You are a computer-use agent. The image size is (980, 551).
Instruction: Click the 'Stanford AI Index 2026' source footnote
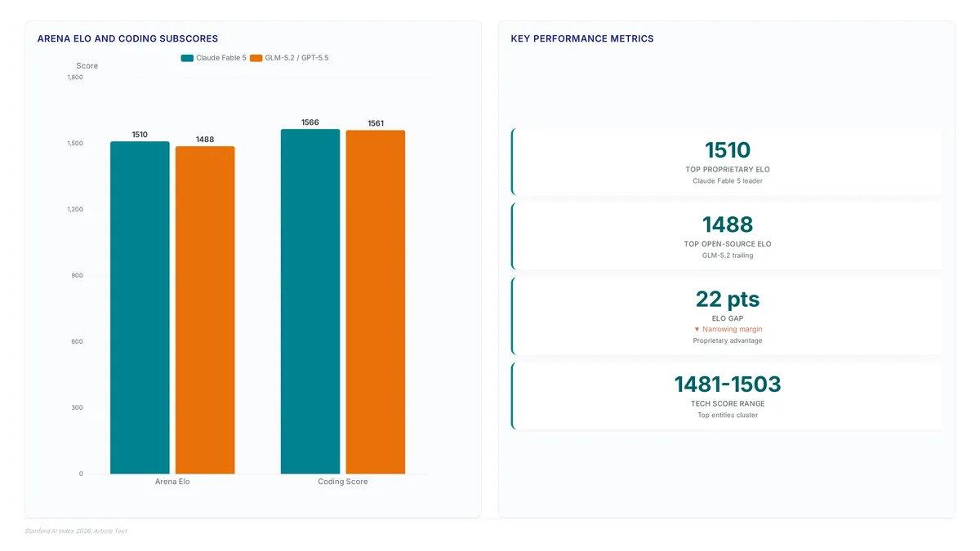click(76, 531)
